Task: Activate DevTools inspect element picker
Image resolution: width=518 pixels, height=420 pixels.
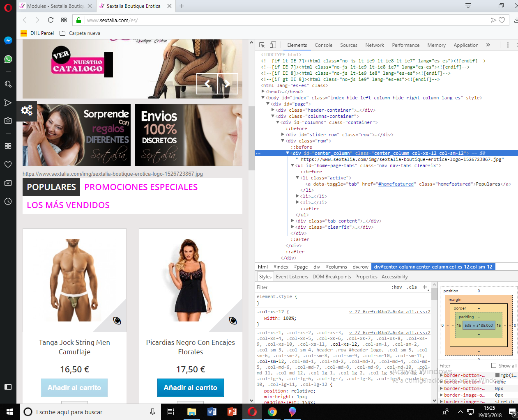Action: pyautogui.click(x=262, y=45)
